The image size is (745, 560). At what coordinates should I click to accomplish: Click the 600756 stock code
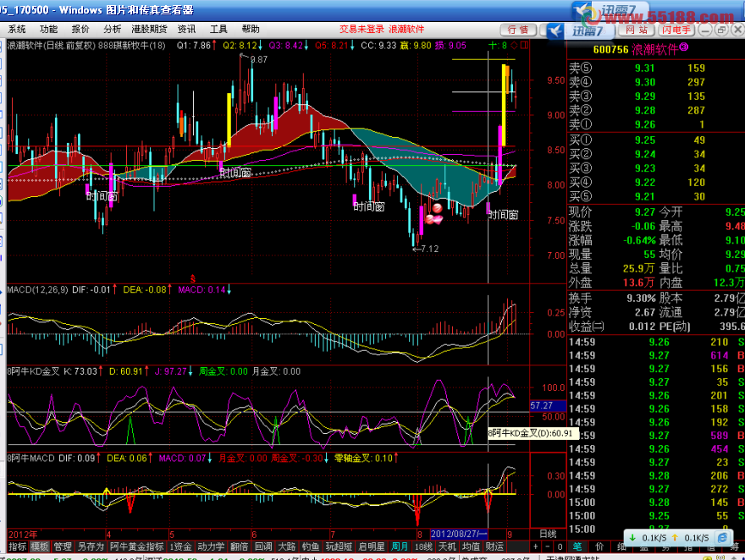(610, 49)
